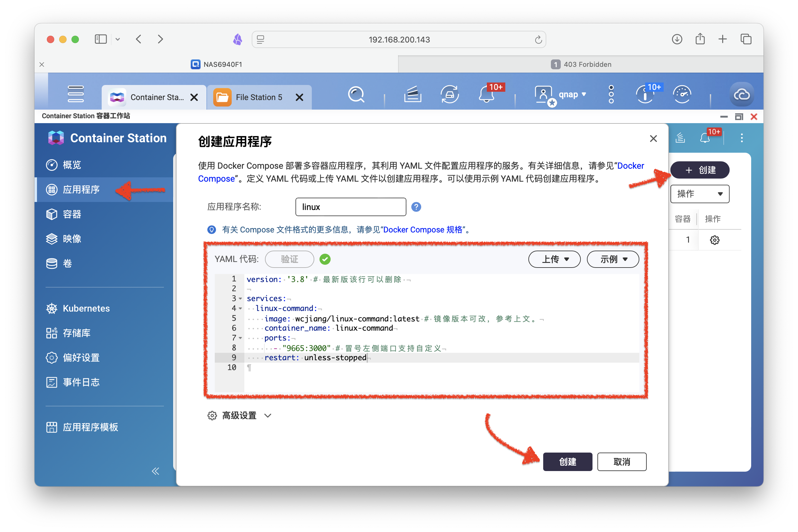Click the application name input field
The image size is (798, 532).
(351, 207)
